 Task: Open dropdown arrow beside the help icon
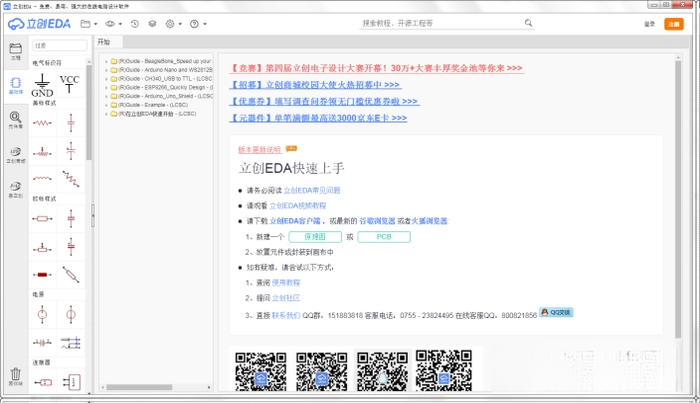pyautogui.click(x=205, y=24)
